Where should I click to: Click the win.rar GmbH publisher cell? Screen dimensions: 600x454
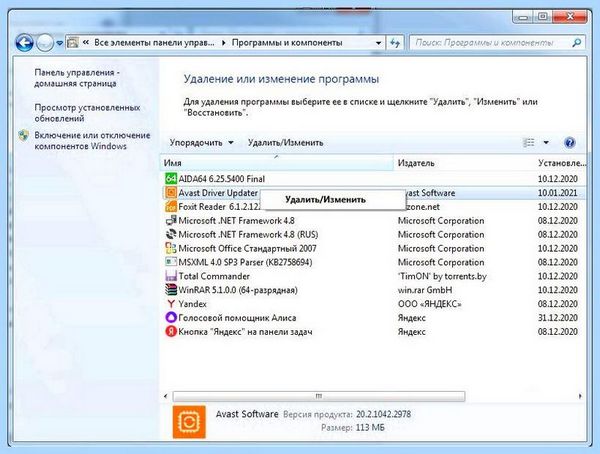pyautogui.click(x=425, y=290)
